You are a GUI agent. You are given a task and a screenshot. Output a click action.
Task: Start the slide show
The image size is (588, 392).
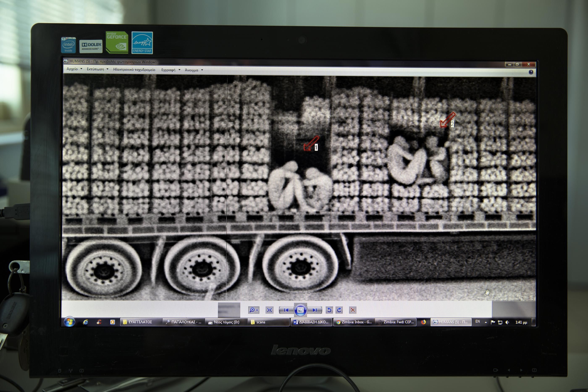pos(300,310)
